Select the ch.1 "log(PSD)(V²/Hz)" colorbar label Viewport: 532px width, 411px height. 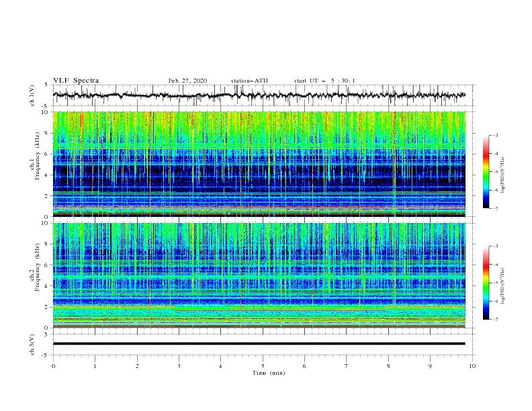point(502,175)
